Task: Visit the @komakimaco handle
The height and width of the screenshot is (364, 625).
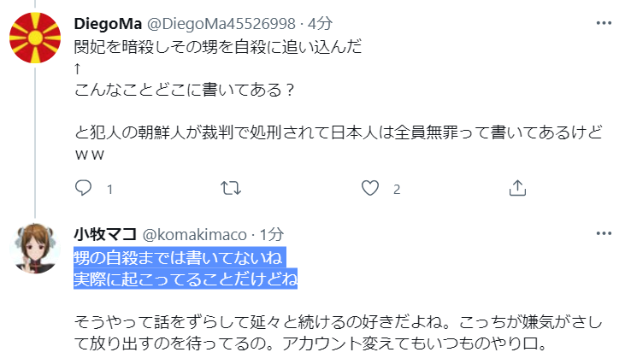Action: [193, 234]
